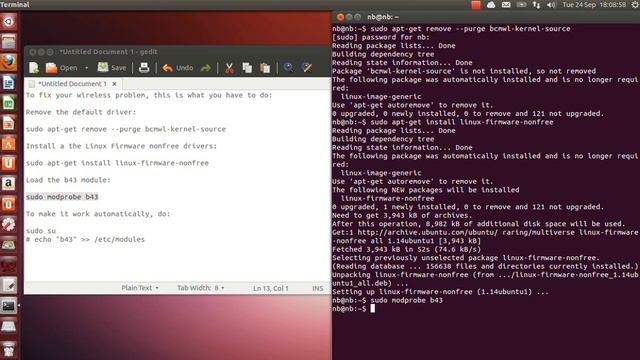
Task: Click the 'sudo modprobe b43' line in gedit
Action: tap(62, 197)
